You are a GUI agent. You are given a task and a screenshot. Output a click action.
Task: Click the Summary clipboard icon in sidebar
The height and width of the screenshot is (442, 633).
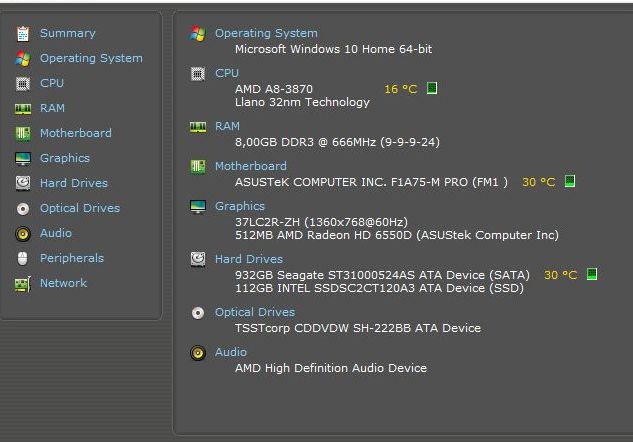tap(23, 34)
